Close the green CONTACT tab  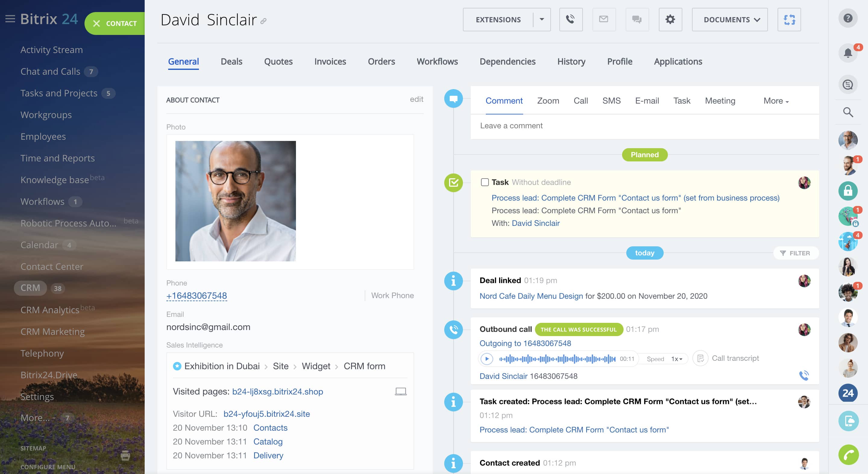click(x=97, y=23)
